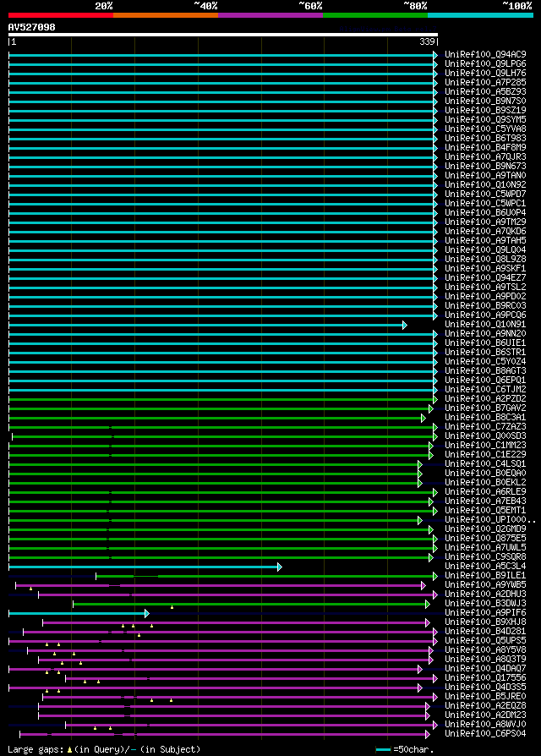Viewport: 541px width, 756px height.
Task: Click the Large gaps legend text
Action: coord(36,750)
